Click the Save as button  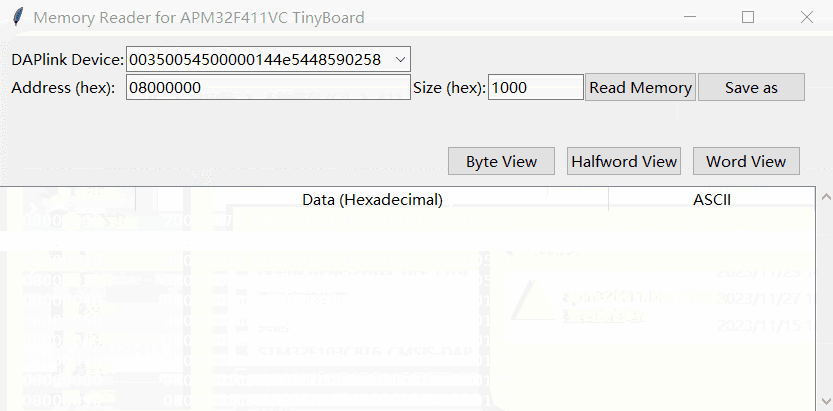[751, 88]
